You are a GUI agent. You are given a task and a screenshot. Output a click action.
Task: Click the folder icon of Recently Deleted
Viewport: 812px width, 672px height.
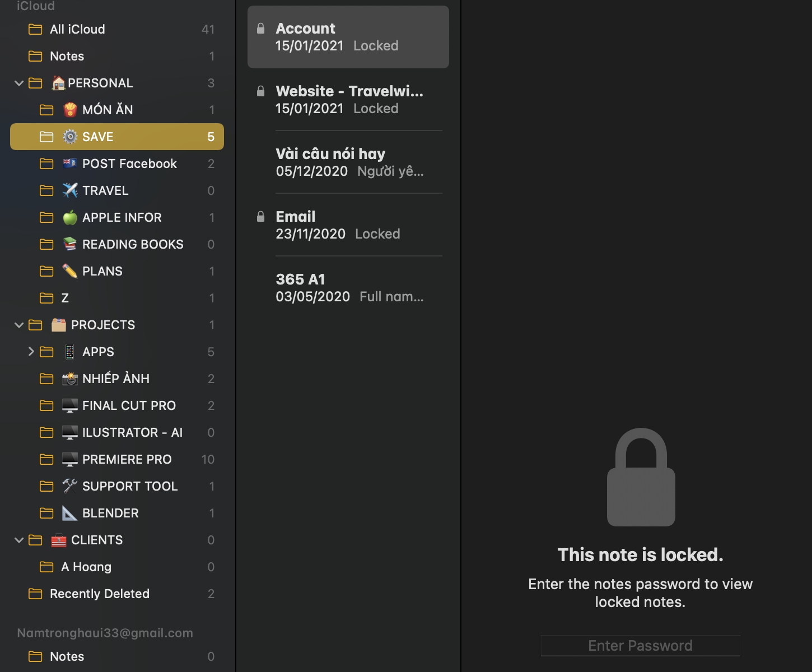click(x=35, y=594)
